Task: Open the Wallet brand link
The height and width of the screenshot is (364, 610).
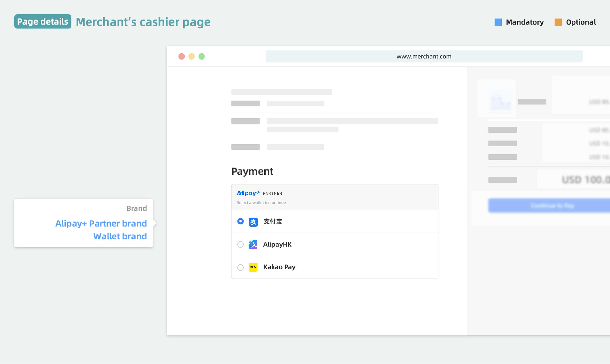Action: [x=120, y=236]
